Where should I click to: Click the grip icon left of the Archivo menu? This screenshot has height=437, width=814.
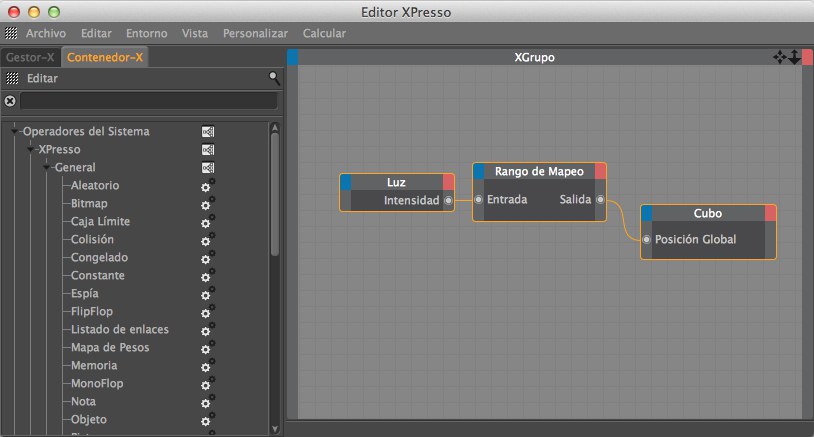tap(11, 33)
